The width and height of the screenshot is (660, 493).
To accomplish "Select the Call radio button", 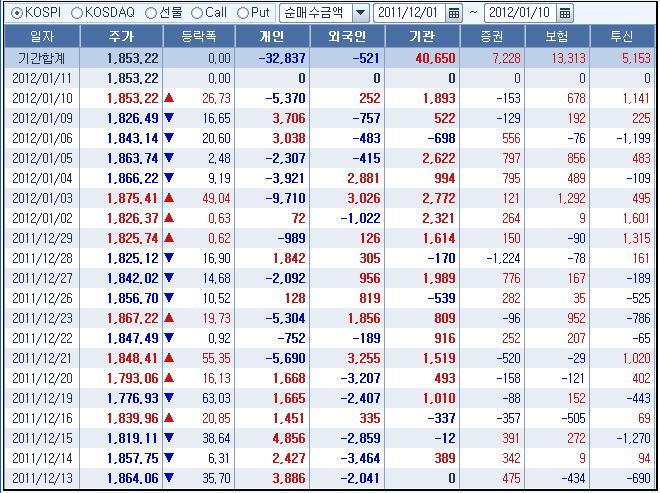I will pyautogui.click(x=197, y=13).
